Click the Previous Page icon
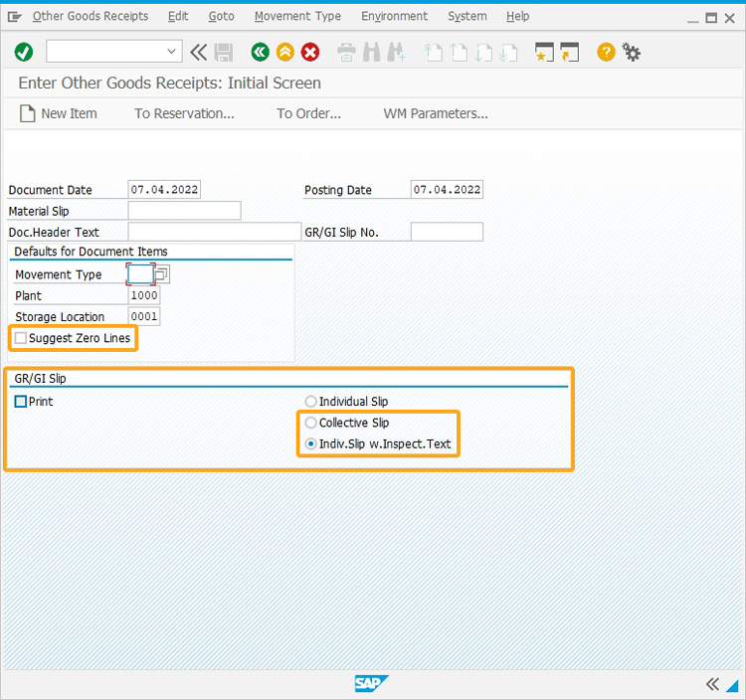The width and height of the screenshot is (746, 700). (x=459, y=53)
